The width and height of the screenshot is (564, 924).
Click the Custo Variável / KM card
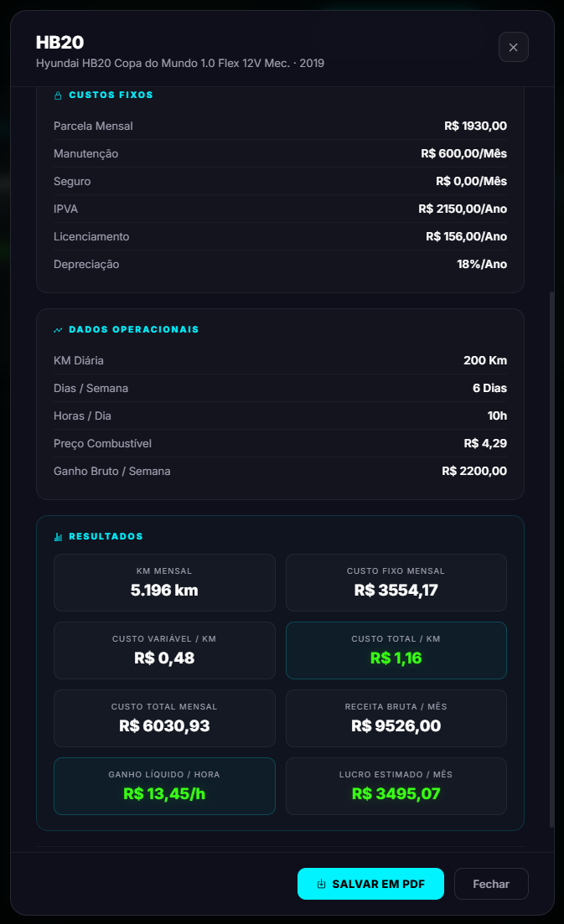[x=164, y=650]
